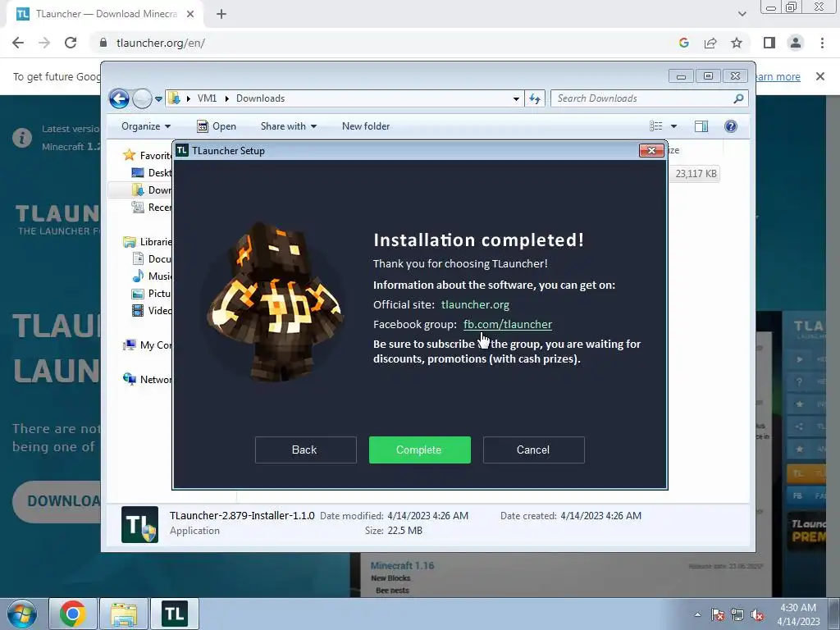
Task: Expand address bar previous locations dropdown
Action: [516, 98]
